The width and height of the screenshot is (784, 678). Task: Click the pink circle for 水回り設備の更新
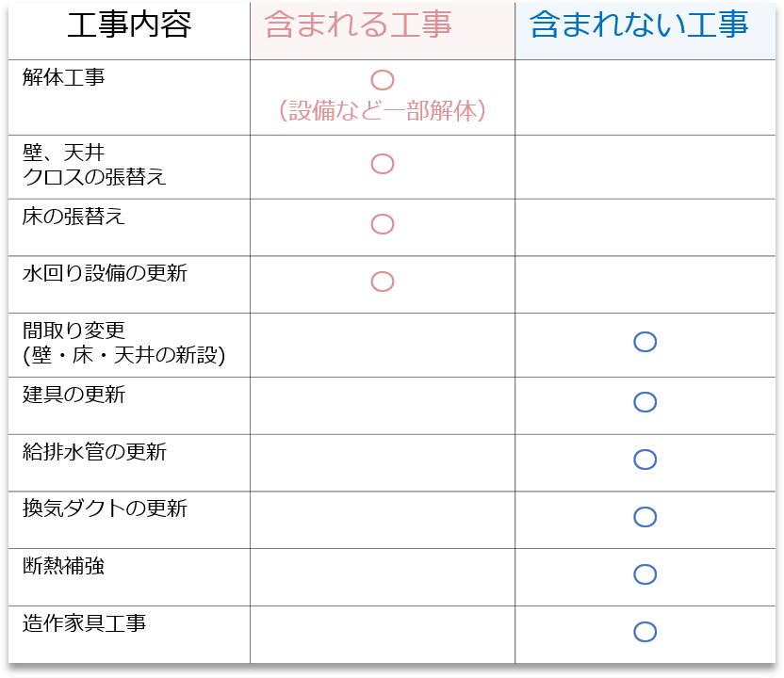coord(383,282)
